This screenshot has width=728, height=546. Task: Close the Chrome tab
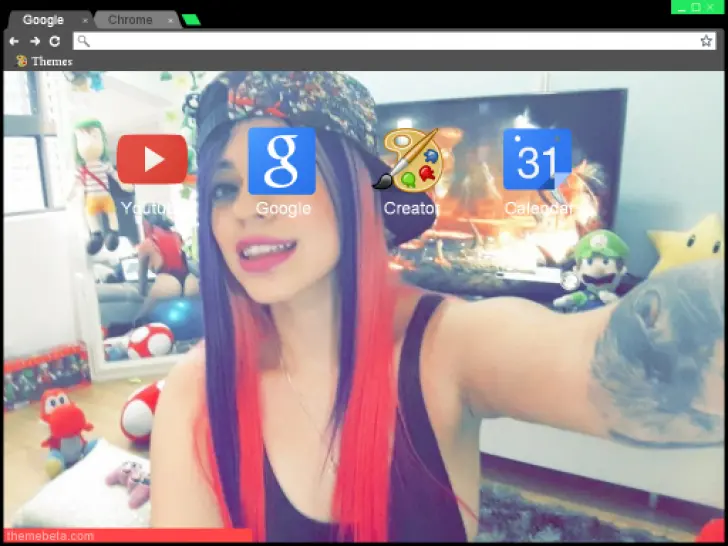click(170, 20)
